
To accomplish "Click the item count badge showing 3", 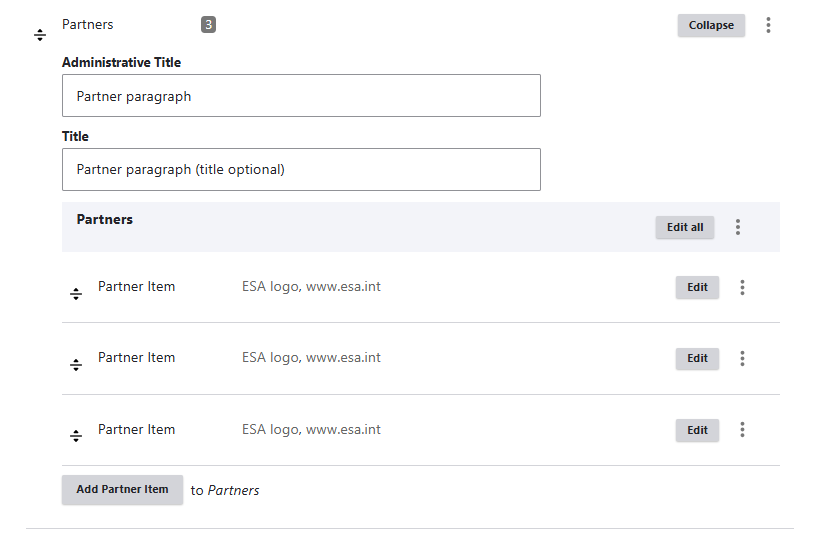I will [x=208, y=24].
